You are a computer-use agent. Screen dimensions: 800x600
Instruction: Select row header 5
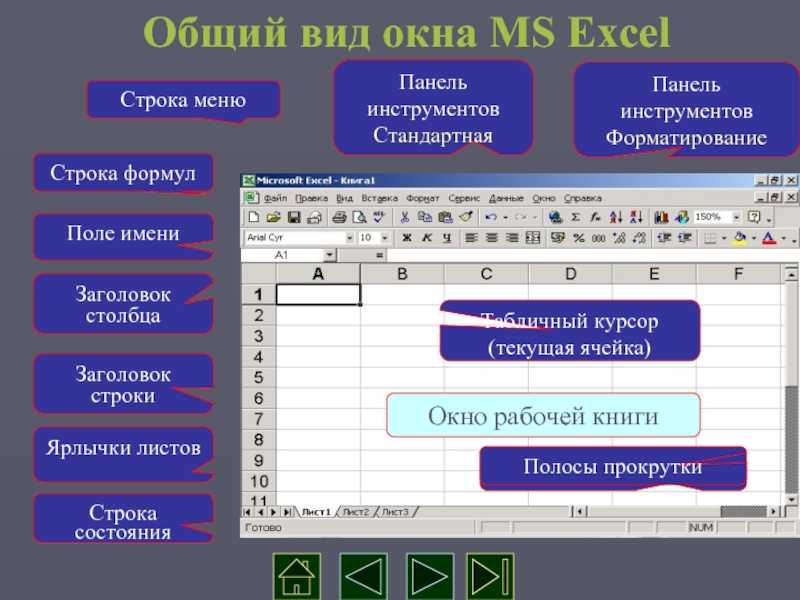tap(259, 378)
